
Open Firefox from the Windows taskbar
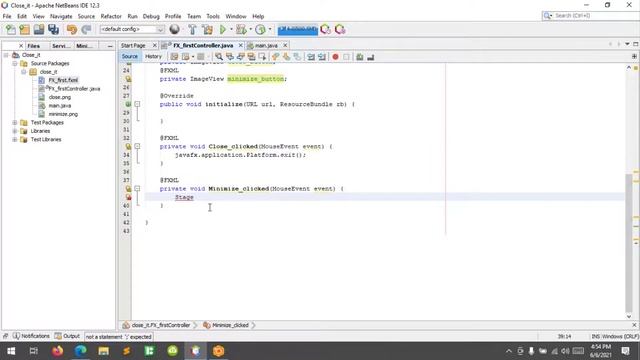click(57, 351)
